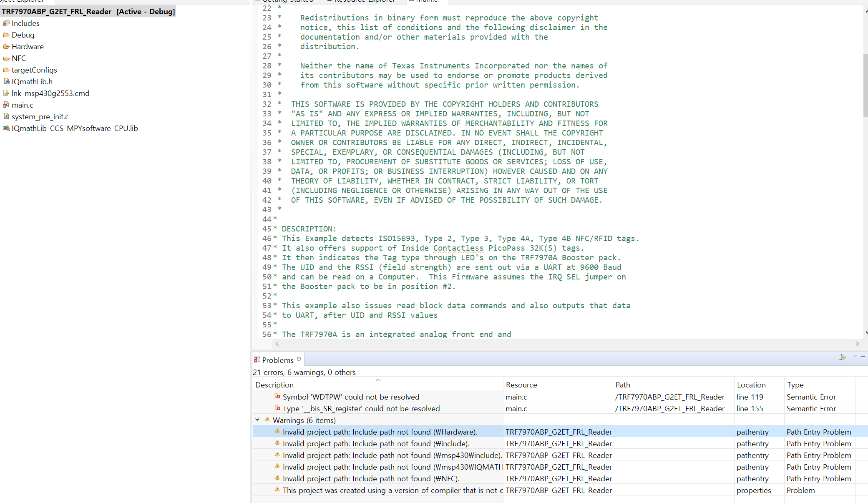
Task: Click the 'line 155' location cell
Action: (750, 409)
